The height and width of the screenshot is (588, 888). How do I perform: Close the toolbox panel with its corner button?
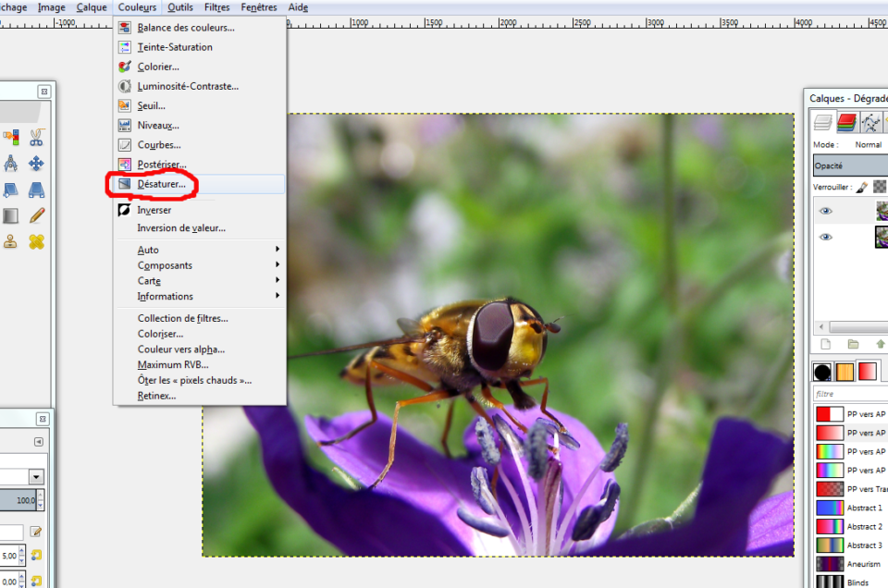(44, 92)
